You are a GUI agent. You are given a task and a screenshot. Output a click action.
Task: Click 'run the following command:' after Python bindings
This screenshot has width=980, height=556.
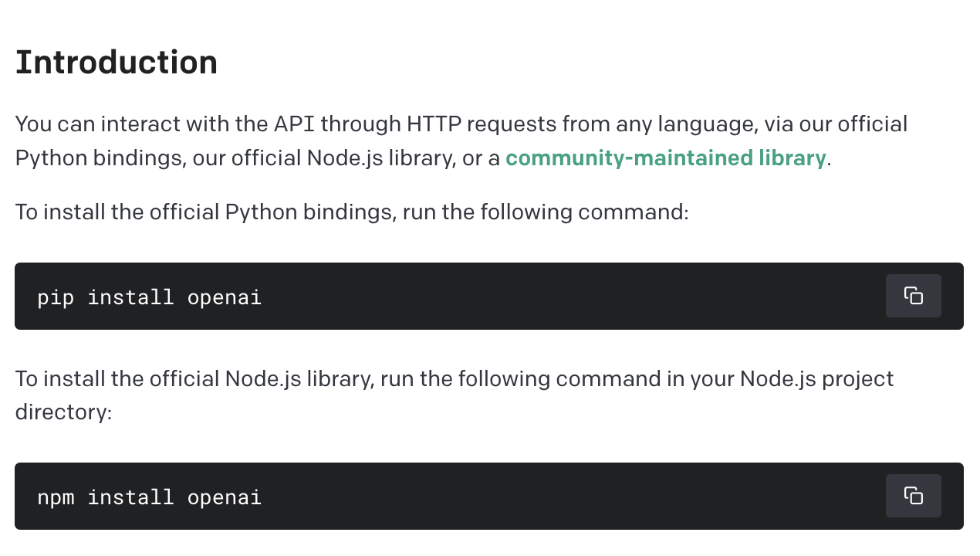546,212
